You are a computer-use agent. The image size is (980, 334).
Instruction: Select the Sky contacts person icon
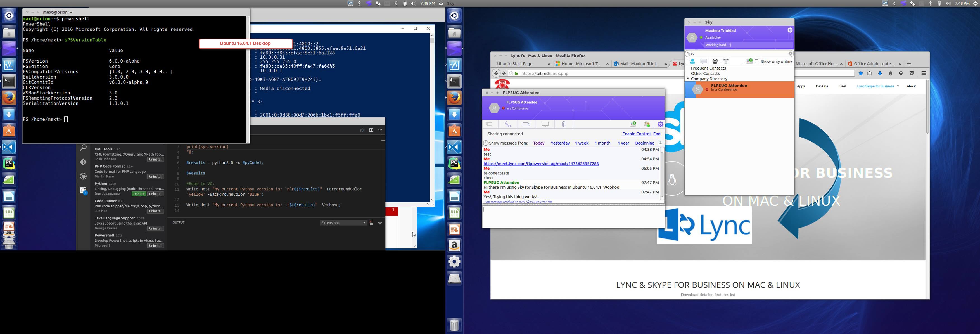[692, 61]
